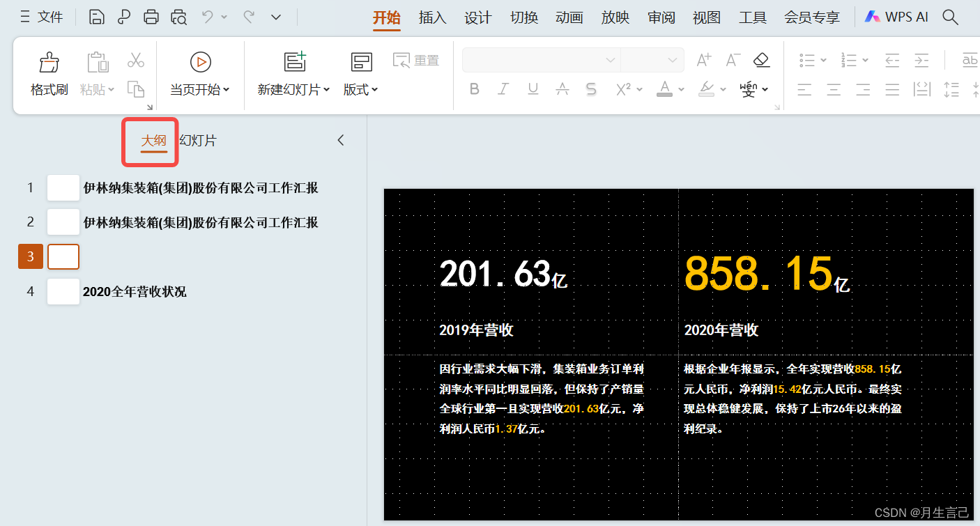980x526 pixels.
Task: Click the Distributed Alignment icon
Action: (922, 89)
